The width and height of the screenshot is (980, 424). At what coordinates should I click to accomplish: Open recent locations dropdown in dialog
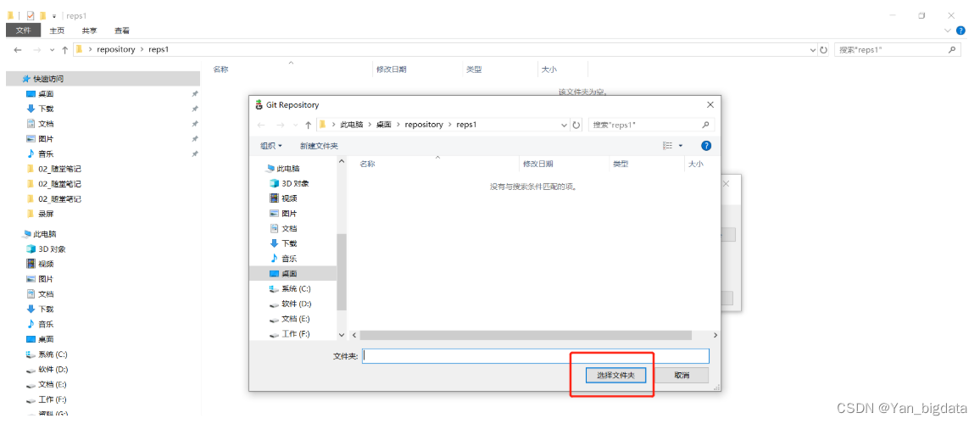pos(295,125)
